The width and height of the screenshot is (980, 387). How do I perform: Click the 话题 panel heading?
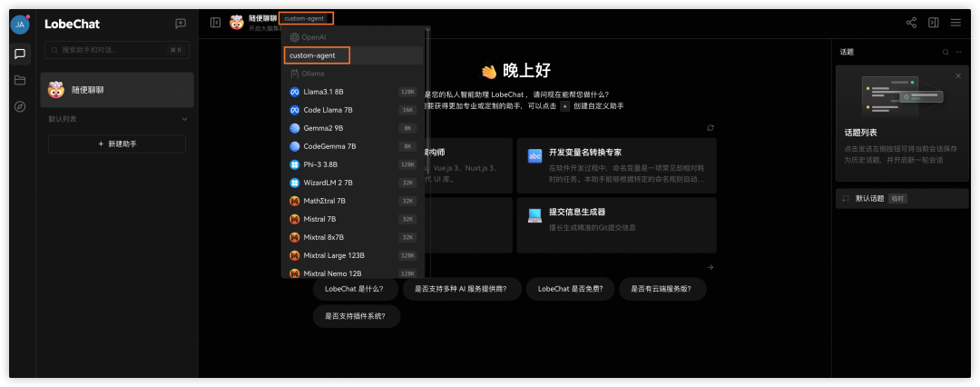[847, 52]
